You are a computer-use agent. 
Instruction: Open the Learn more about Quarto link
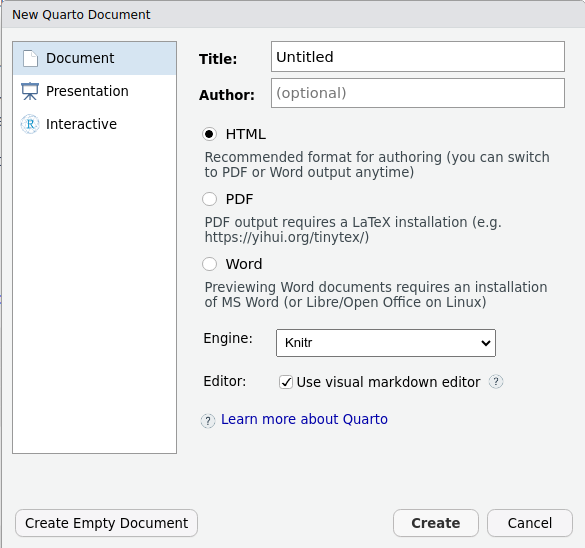(x=304, y=419)
